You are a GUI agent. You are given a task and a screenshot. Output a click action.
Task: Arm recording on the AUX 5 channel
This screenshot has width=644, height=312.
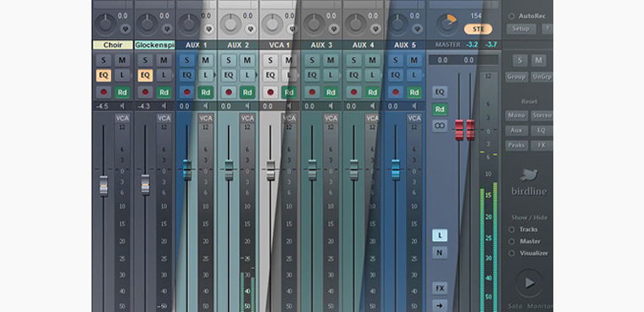395,92
